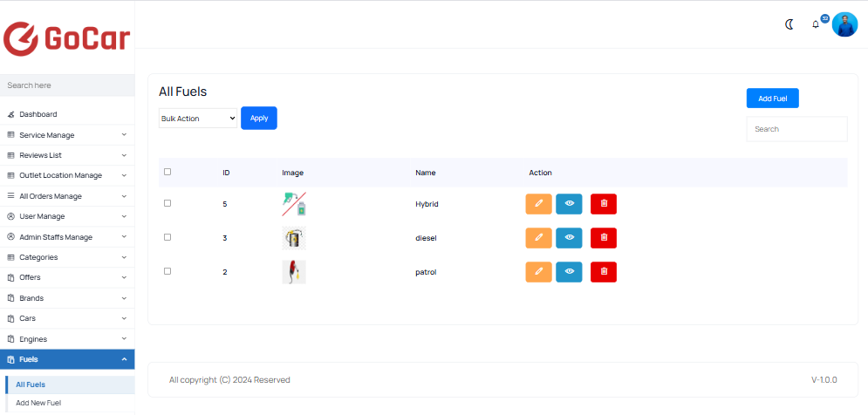
Task: Click the sidebar Search here field
Action: coord(67,85)
